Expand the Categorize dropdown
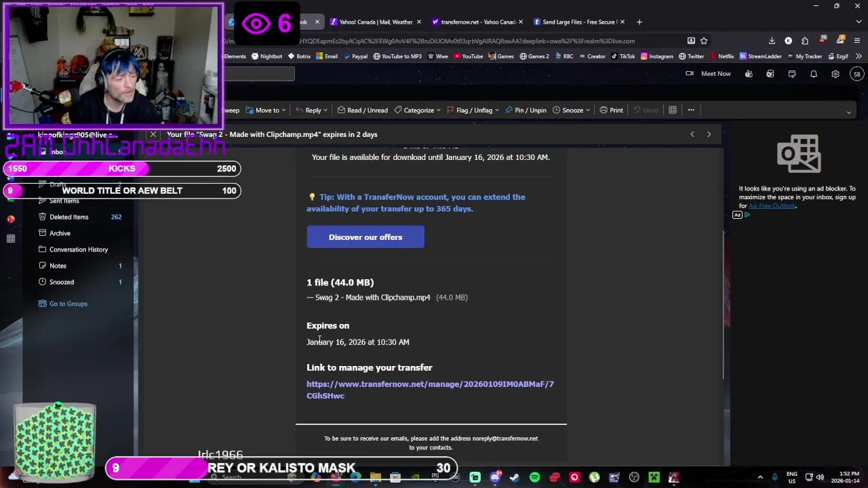Image resolution: width=868 pixels, height=488 pixels. coord(438,110)
